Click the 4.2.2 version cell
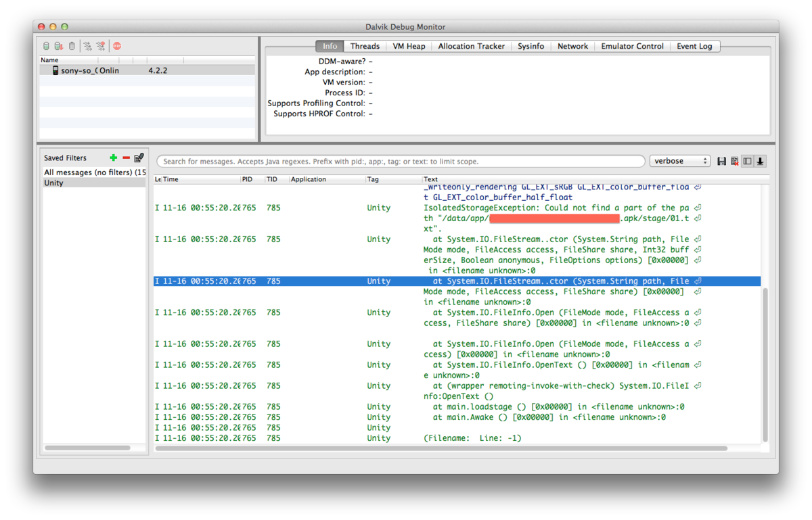 pos(158,70)
